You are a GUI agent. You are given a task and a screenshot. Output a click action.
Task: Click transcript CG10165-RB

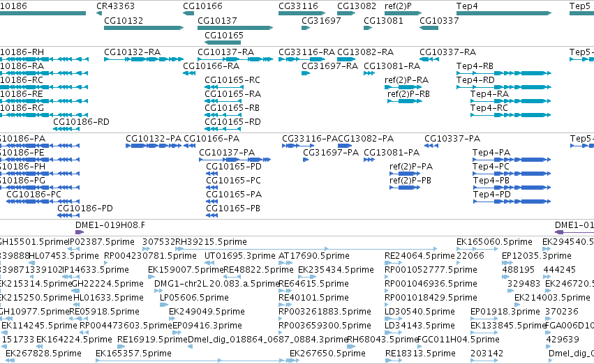pos(232,108)
